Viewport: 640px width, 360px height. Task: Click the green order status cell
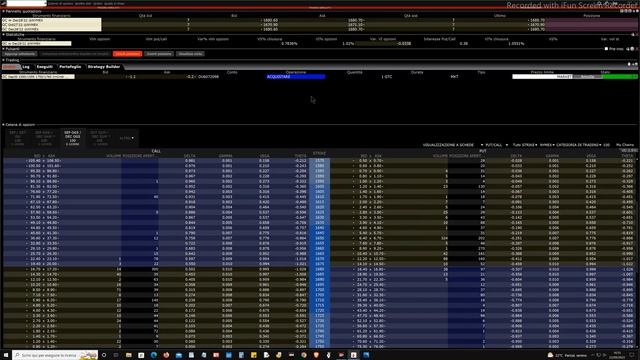click(x=620, y=77)
